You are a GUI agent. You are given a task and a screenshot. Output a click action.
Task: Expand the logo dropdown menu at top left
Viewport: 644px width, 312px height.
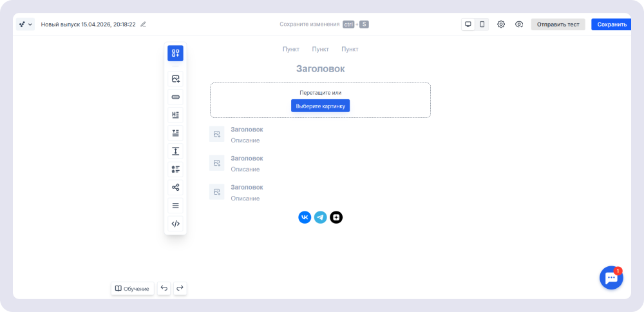pyautogui.click(x=26, y=24)
